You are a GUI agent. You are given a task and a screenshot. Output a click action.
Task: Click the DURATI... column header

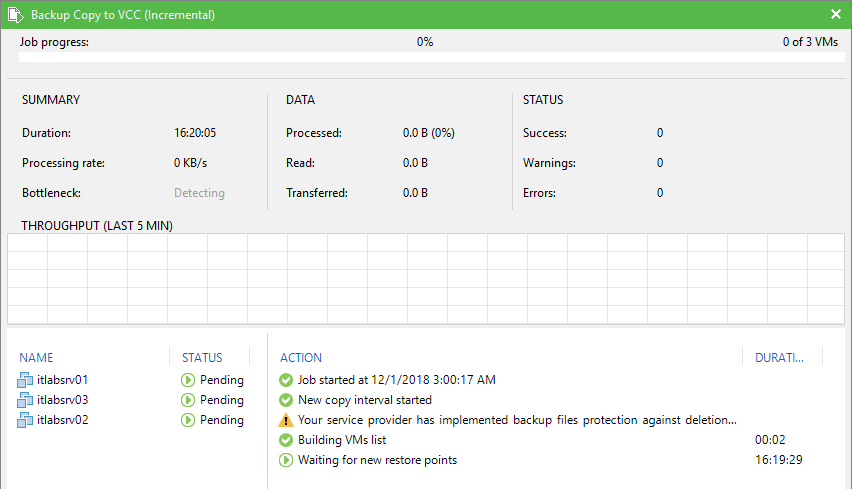pos(779,358)
